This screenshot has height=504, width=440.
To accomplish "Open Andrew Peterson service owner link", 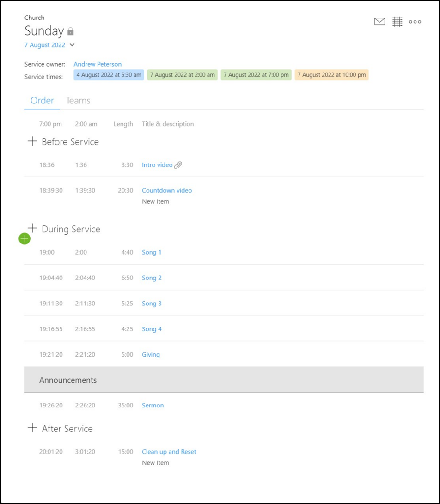I will pyautogui.click(x=98, y=64).
